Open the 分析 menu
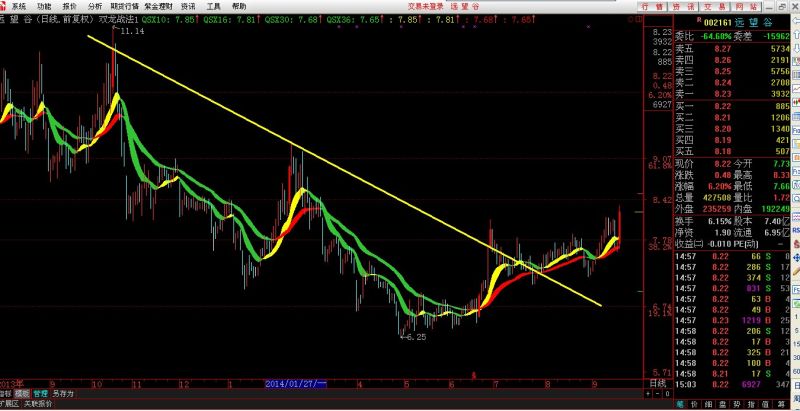 click(x=95, y=6)
